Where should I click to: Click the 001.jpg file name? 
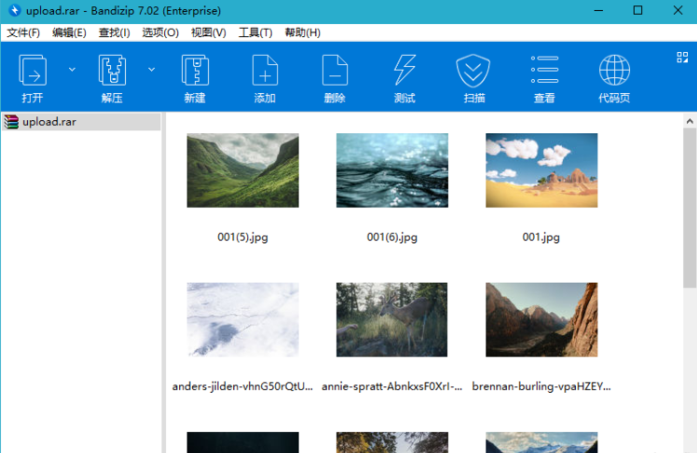pyautogui.click(x=541, y=237)
